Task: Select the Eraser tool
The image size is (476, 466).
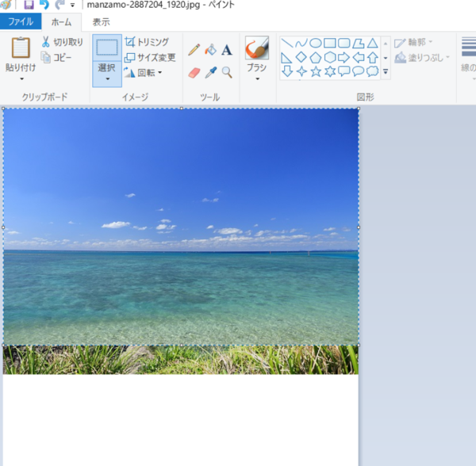Action: pyautogui.click(x=194, y=73)
